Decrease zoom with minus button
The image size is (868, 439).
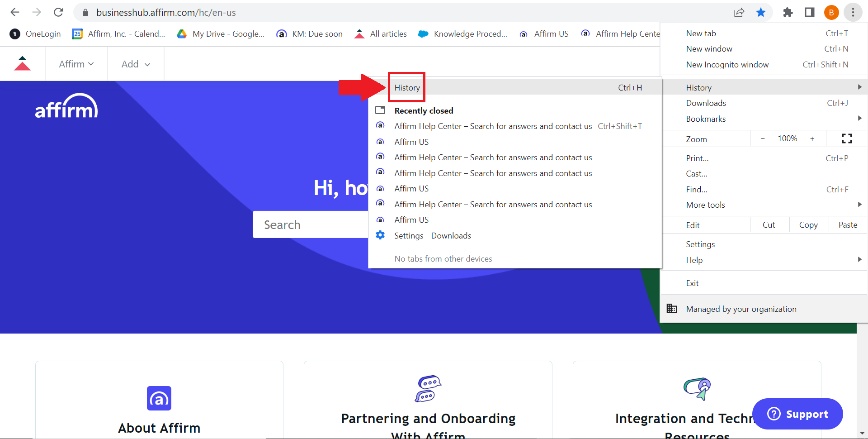coord(763,138)
